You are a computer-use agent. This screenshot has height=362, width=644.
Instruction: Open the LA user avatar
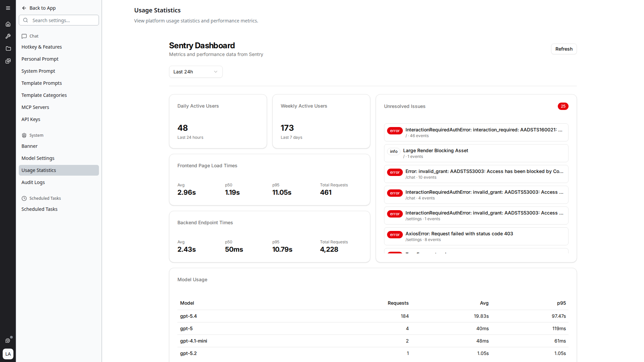(x=8, y=354)
